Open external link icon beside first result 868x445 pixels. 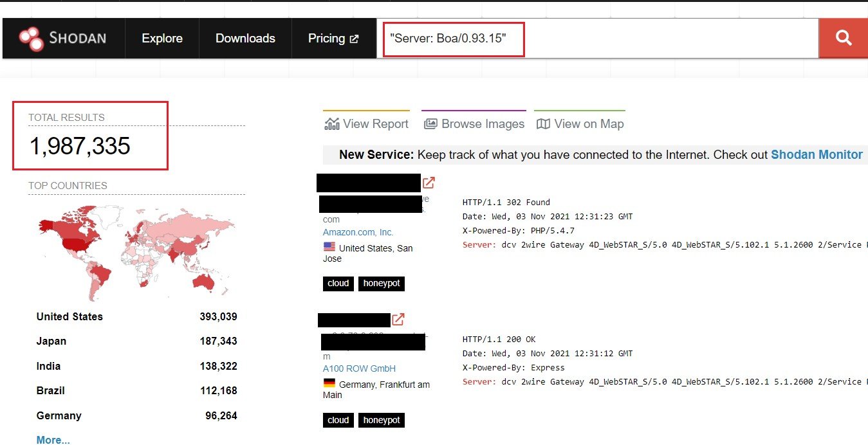click(x=429, y=183)
